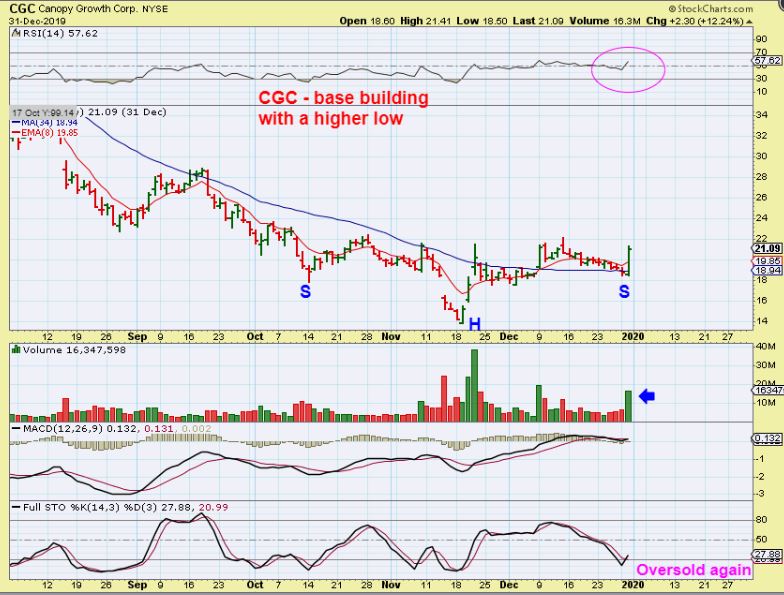Click the 0.002 MACD histogram value
Image resolution: width=784 pixels, height=595 pixels.
(x=196, y=428)
